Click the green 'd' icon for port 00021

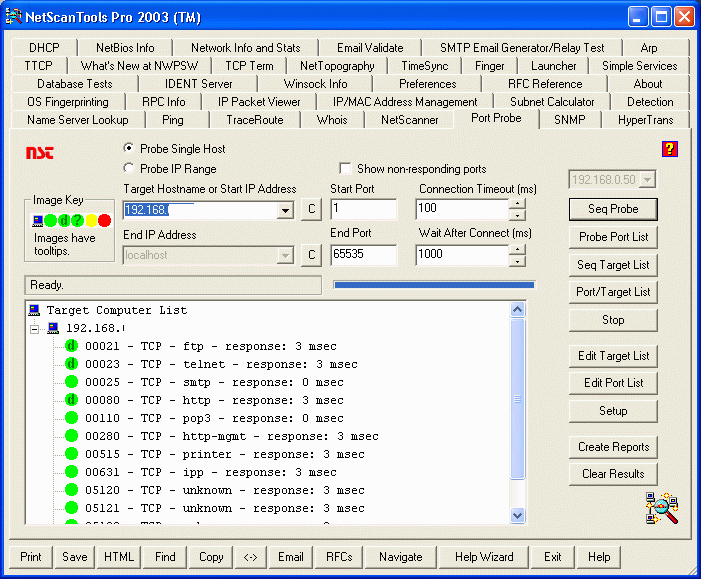tap(72, 346)
